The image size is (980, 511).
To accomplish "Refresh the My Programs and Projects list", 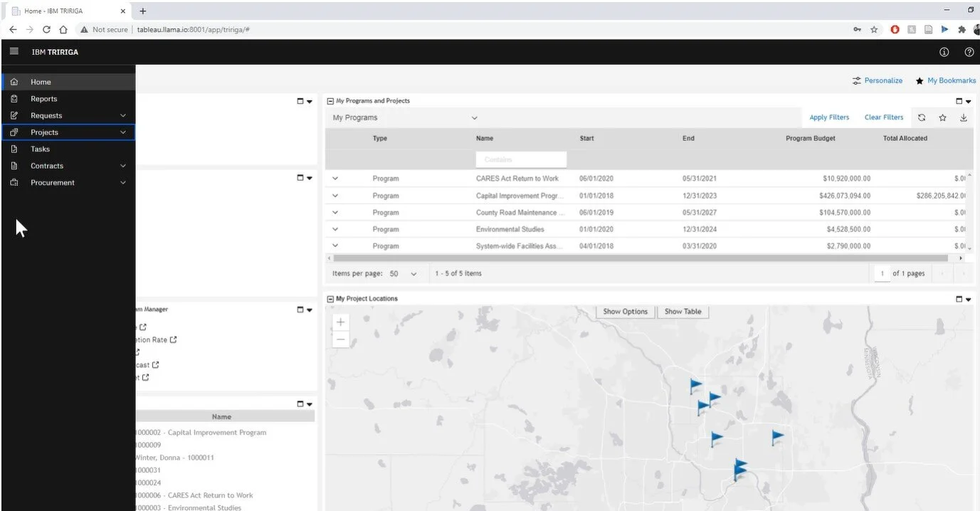I will [922, 117].
